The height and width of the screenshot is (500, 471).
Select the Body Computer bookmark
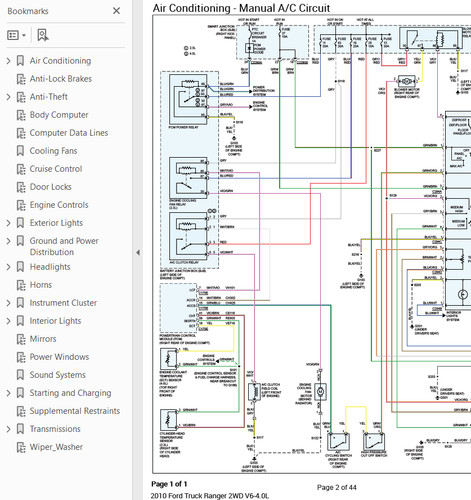click(59, 115)
